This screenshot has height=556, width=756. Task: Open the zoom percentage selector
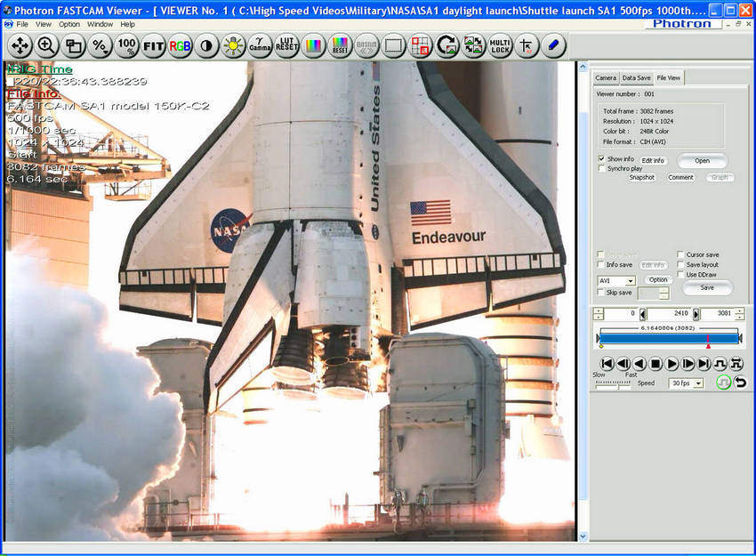100,46
